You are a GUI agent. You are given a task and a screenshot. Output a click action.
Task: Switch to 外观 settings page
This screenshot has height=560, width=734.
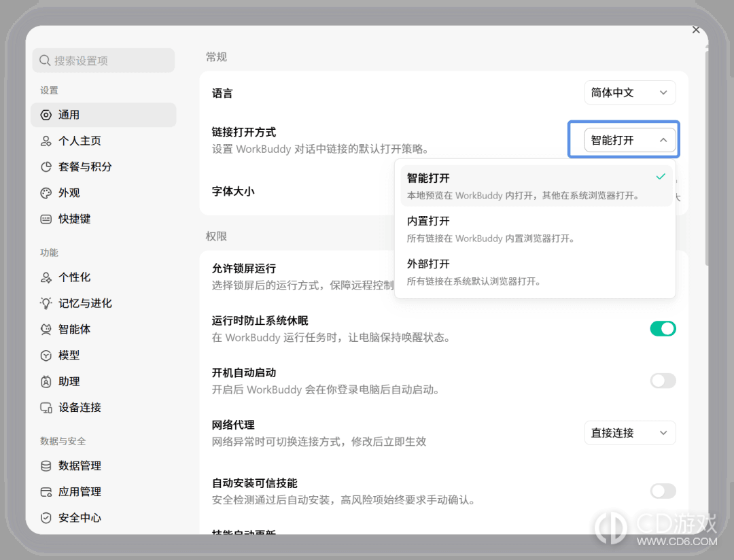coord(103,193)
